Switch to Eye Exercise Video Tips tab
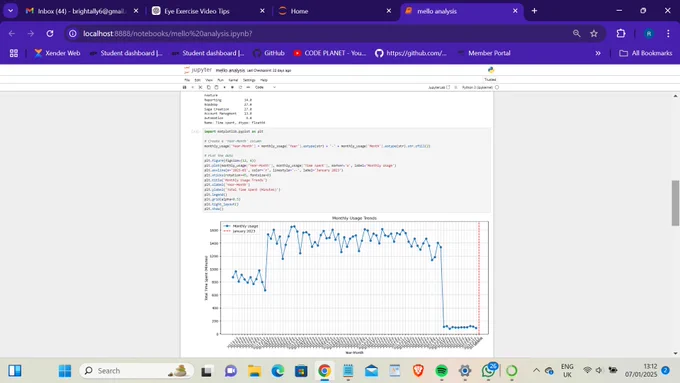 point(208,11)
